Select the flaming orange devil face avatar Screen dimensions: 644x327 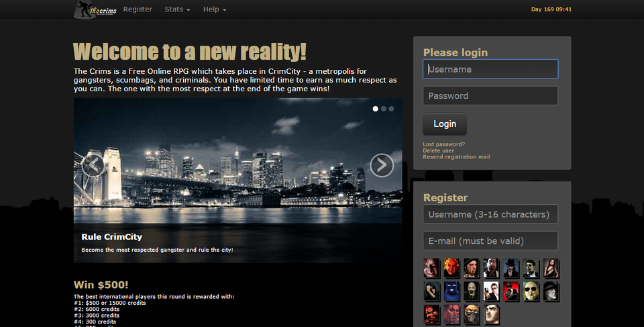point(452,269)
